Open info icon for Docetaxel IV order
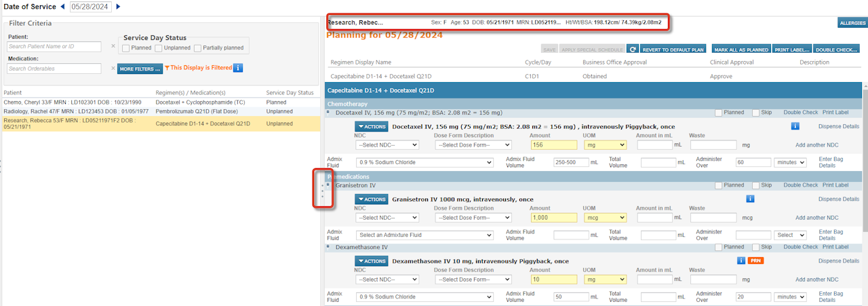The width and height of the screenshot is (868, 306). [x=795, y=126]
